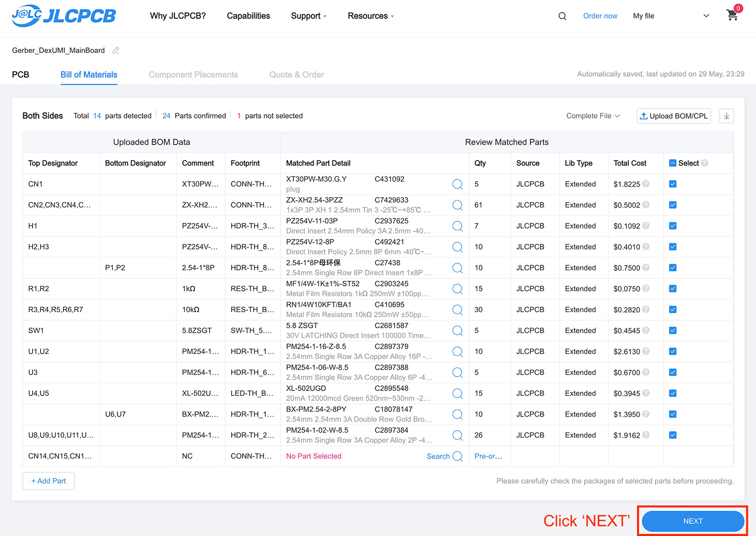756x536 pixels.
Task: Go to JLCPCB home logo
Action: click(64, 16)
